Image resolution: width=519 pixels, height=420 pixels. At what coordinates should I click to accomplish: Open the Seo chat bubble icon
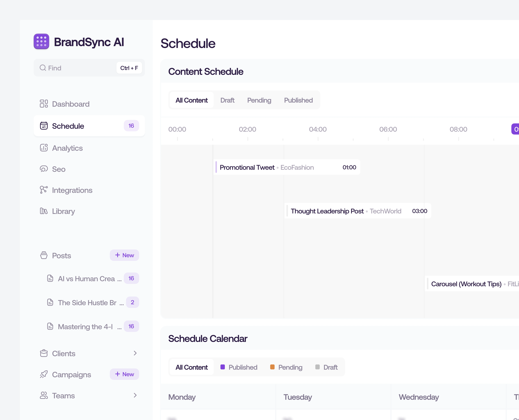pos(44,169)
